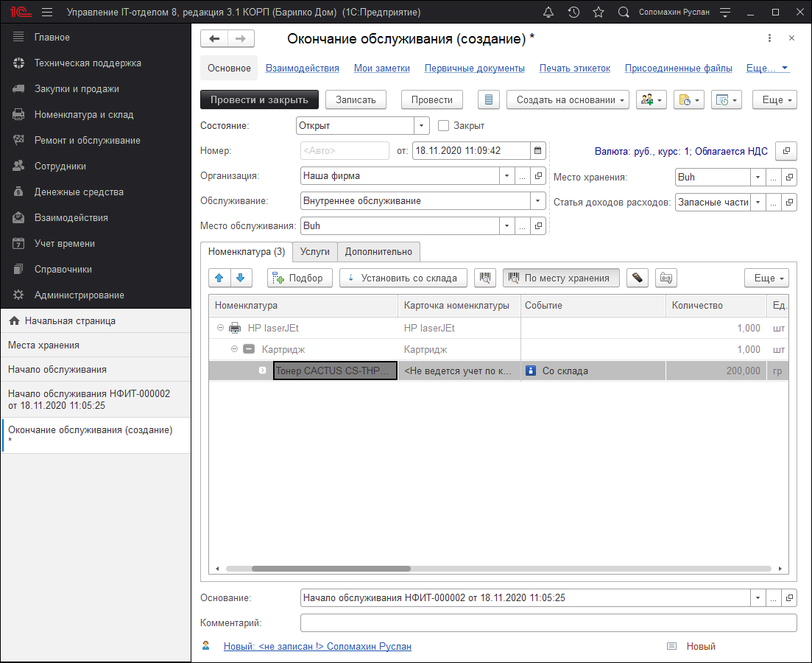Click the Провести и закрыть button

(259, 100)
